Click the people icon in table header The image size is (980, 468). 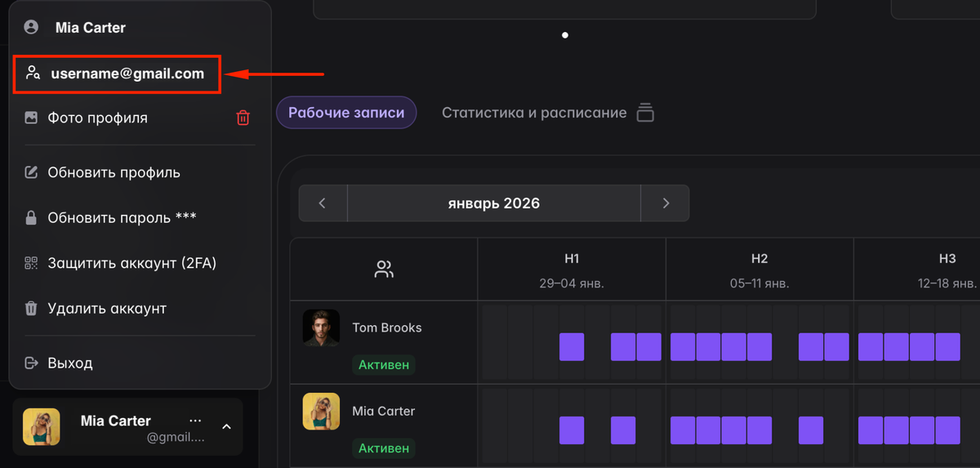pyautogui.click(x=384, y=270)
